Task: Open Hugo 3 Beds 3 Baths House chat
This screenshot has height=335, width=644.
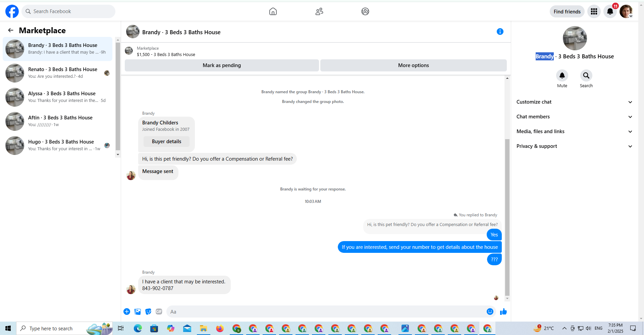Action: click(58, 146)
